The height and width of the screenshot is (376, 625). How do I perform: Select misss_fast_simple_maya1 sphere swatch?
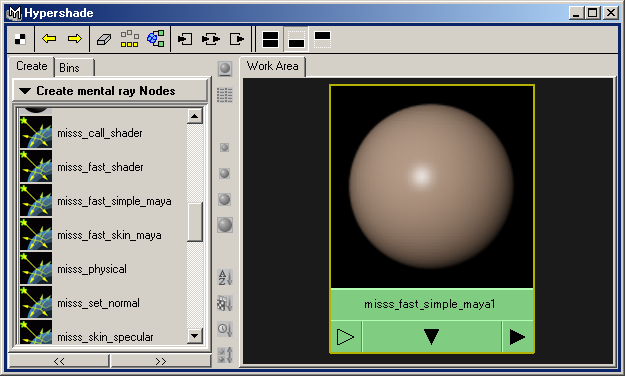(432, 187)
